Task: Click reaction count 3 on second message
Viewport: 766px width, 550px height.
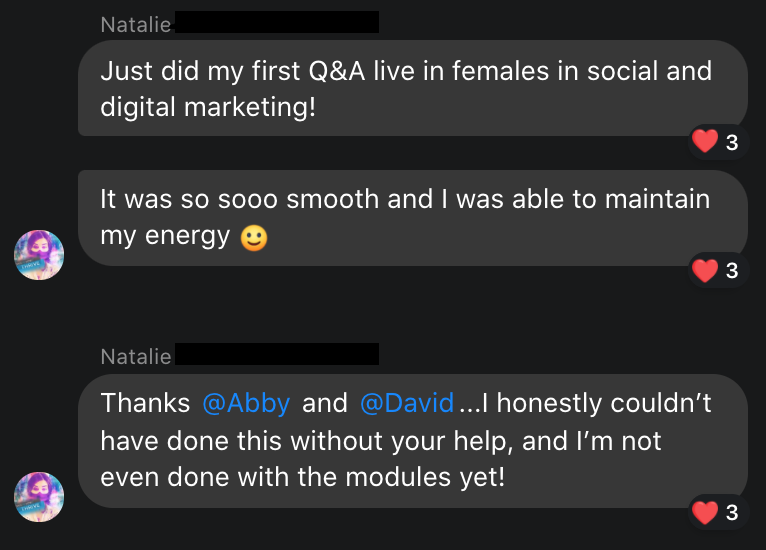Action: click(732, 271)
